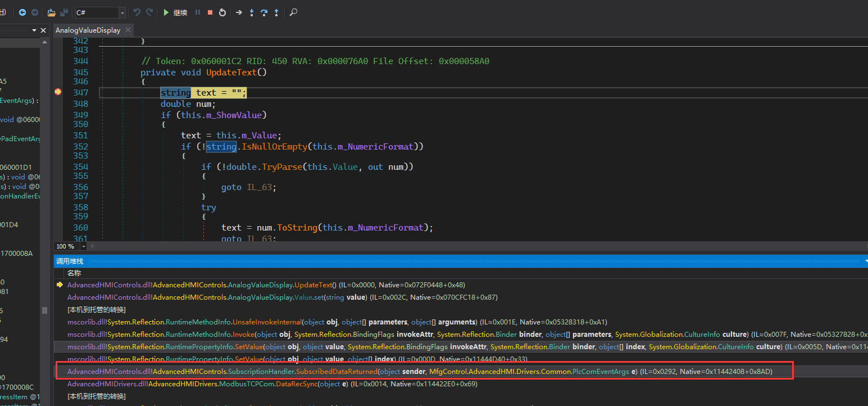Step Out with the up arrow icon
This screenshot has height=406, width=868.
(276, 12)
